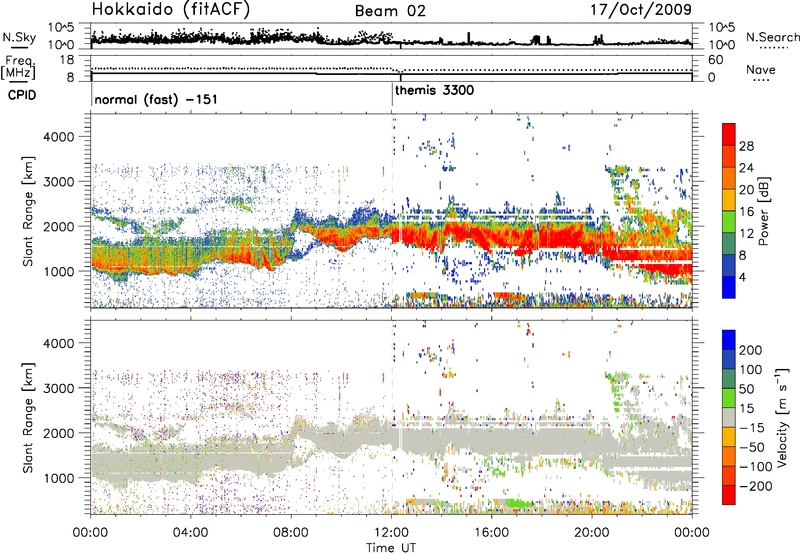Click the 16 label on power colorbar
Viewport: 800px width, 554px height.
(x=746, y=212)
